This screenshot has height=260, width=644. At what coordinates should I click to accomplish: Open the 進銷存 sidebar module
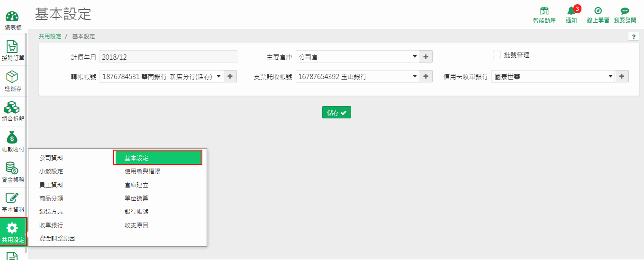(12, 81)
